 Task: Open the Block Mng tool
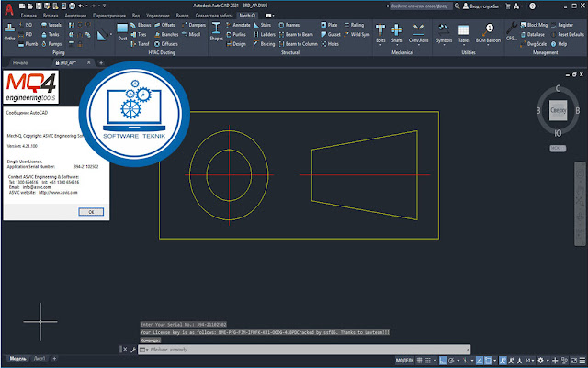point(534,25)
